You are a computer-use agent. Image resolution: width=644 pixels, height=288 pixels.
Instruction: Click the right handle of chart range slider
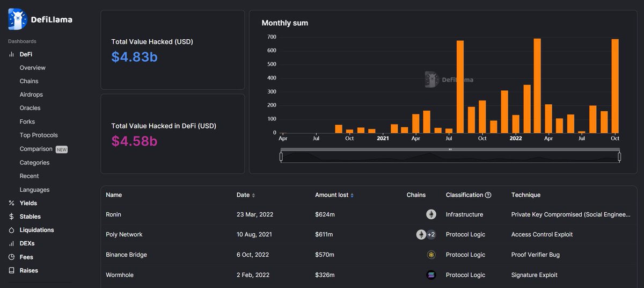[619, 157]
